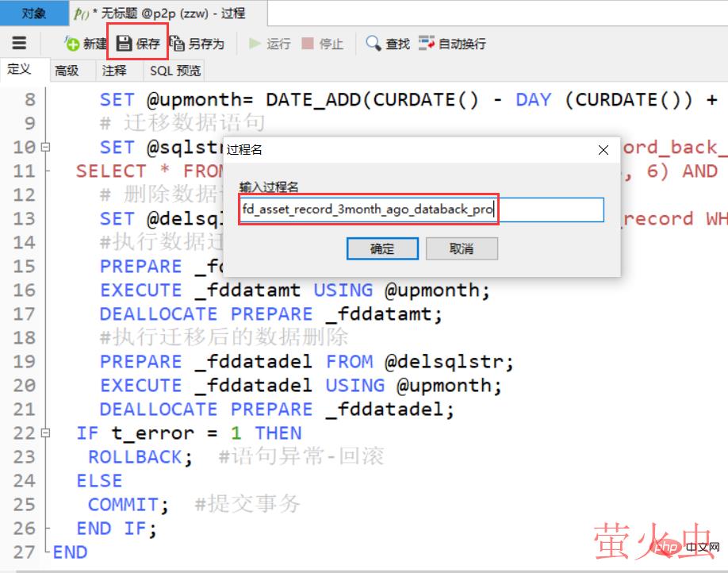Image resolution: width=728 pixels, height=573 pixels.
Task: Click the 停止 (Stop) square icon
Action: 308,43
